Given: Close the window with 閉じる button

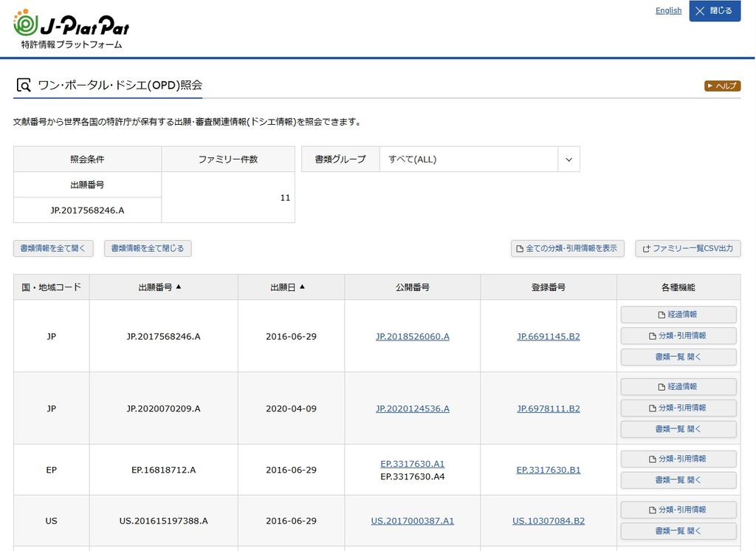Looking at the screenshot, I should pyautogui.click(x=715, y=10).
